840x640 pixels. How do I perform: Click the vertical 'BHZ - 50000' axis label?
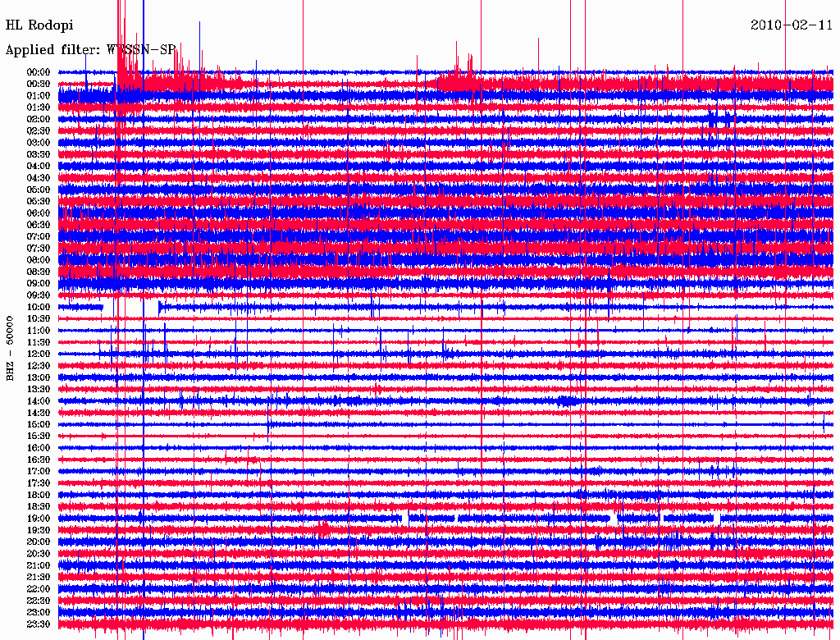click(10, 349)
